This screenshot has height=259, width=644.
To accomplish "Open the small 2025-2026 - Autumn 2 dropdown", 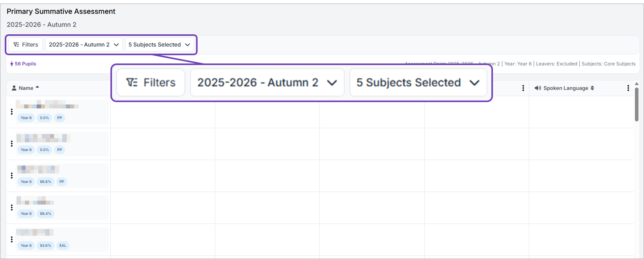I will [x=84, y=45].
